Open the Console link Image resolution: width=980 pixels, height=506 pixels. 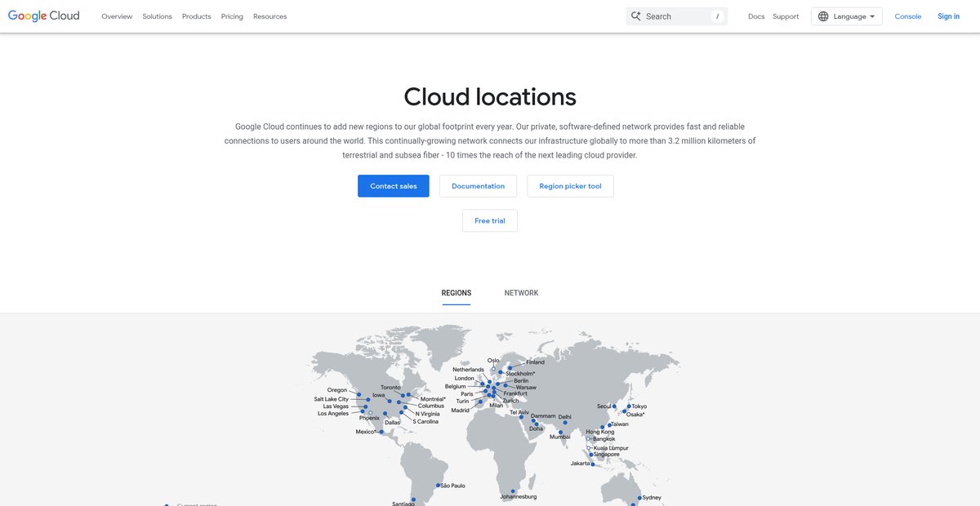coord(908,16)
